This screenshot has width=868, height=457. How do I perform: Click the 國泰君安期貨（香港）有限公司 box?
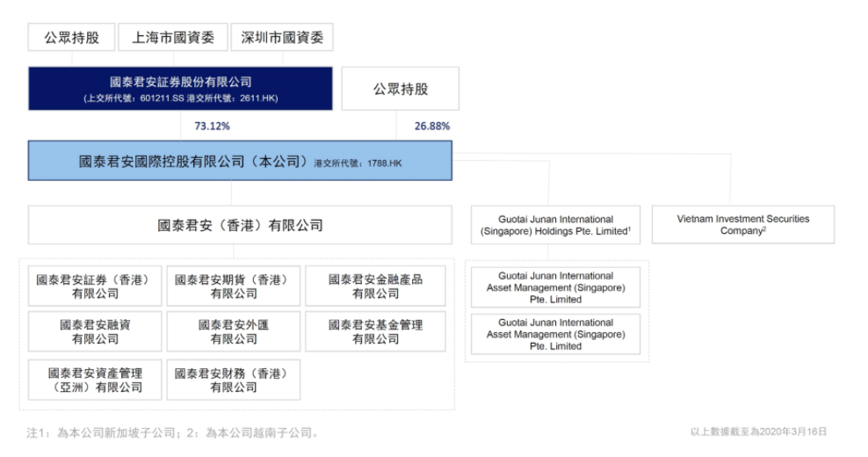point(234,287)
